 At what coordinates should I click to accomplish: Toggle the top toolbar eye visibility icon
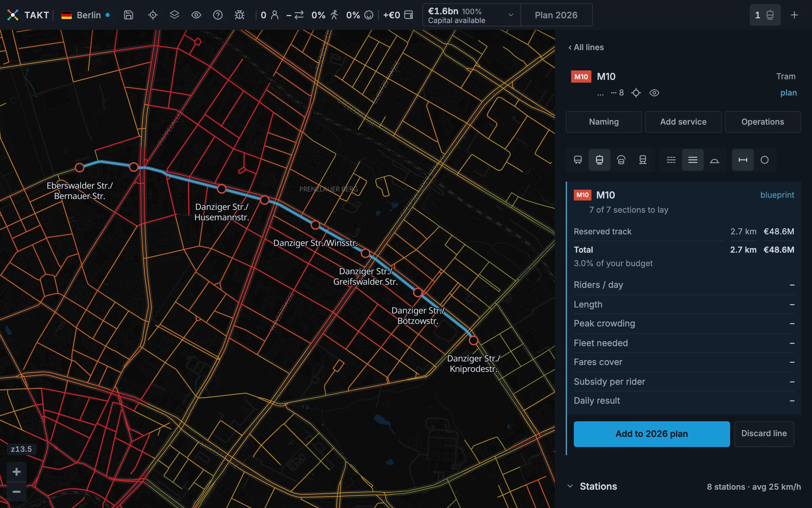point(196,15)
